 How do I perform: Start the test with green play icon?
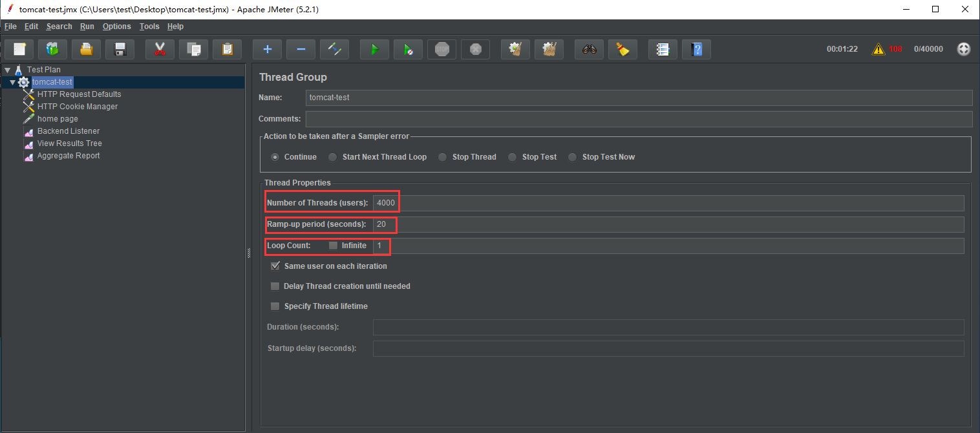pos(375,49)
